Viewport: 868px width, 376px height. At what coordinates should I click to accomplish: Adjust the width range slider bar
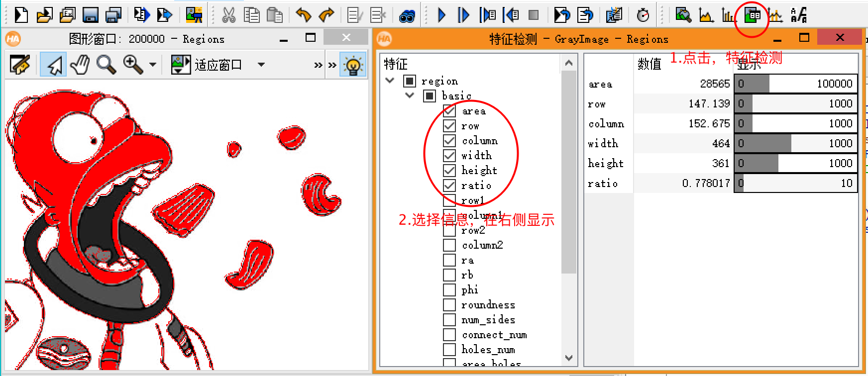click(795, 143)
